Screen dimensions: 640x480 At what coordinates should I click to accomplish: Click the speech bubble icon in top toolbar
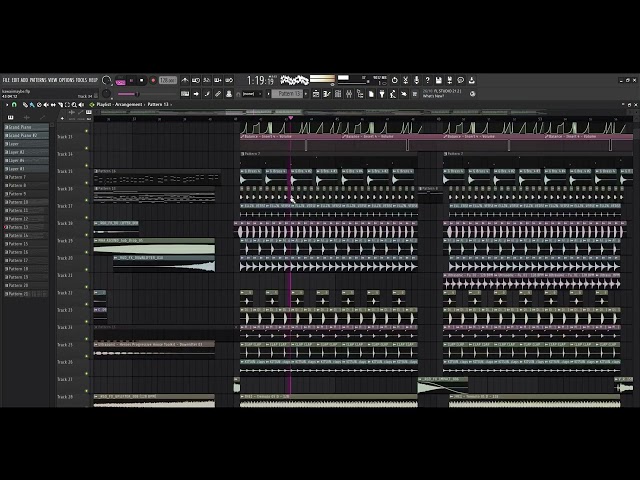[460, 80]
